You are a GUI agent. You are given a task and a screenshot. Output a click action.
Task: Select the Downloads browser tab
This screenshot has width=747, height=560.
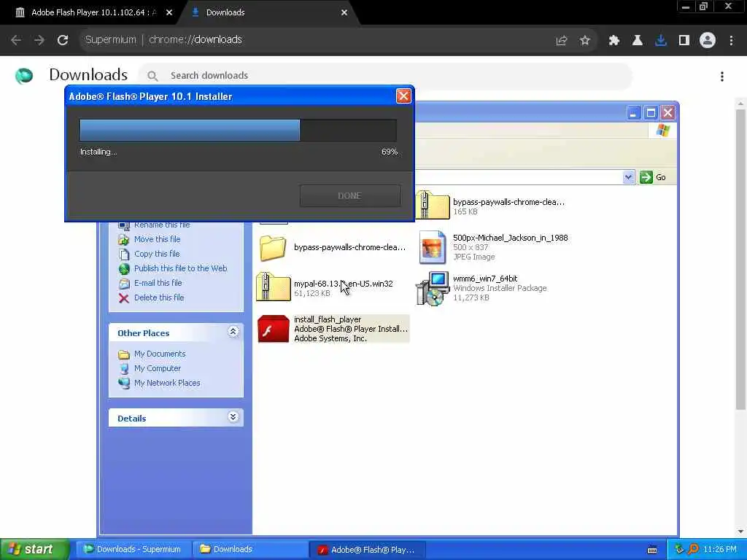coord(267,12)
